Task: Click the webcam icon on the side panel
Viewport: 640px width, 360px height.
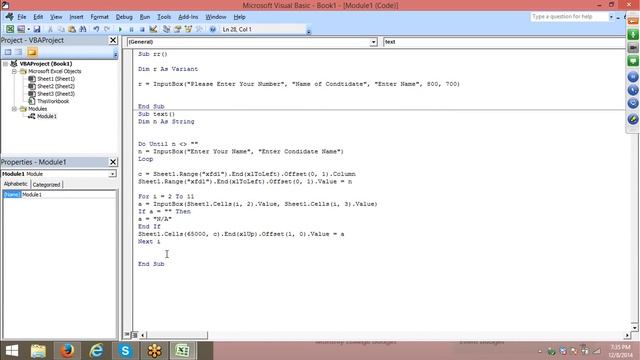Action: tap(633, 48)
